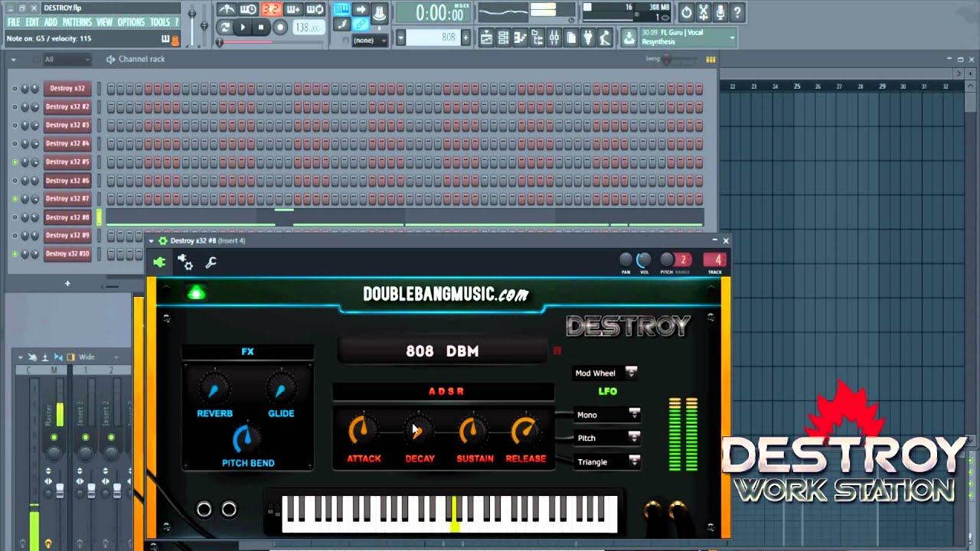The image size is (980, 551).
Task: Open the VIEW menu
Action: 104,22
